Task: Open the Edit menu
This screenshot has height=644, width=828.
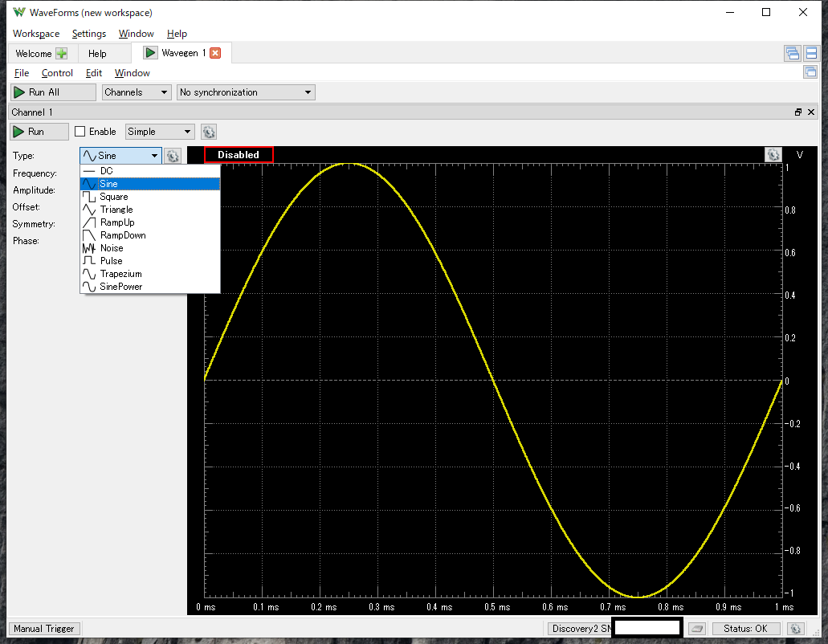Action: 94,73
